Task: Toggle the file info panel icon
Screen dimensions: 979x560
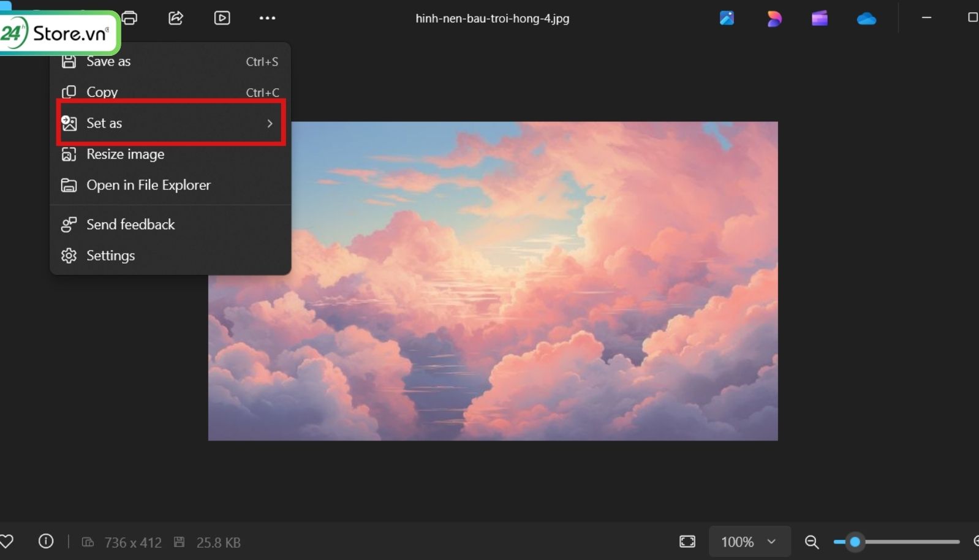Action: pos(46,542)
